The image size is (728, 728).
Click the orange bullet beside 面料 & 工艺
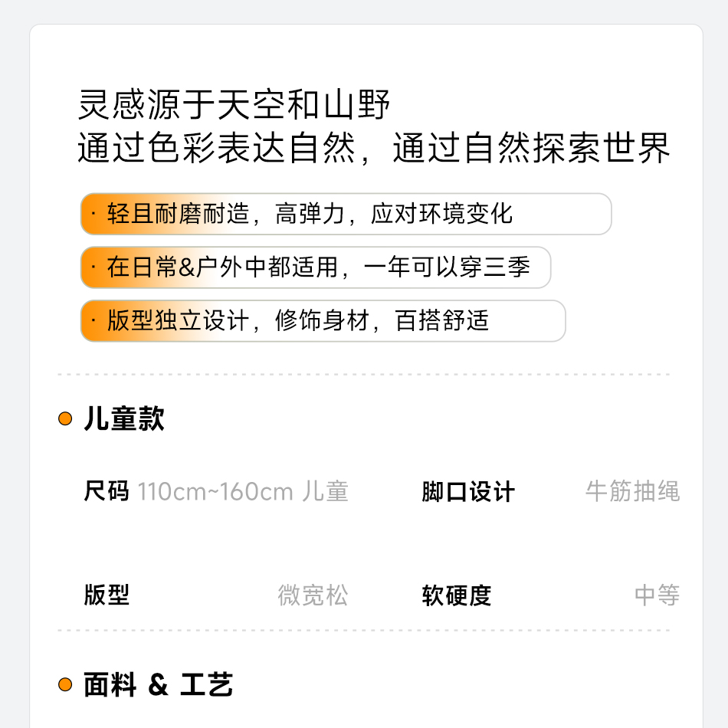(65, 684)
